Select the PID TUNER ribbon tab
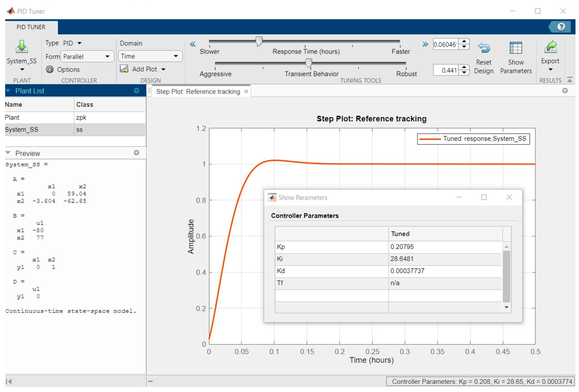The image size is (579, 392). point(31,27)
